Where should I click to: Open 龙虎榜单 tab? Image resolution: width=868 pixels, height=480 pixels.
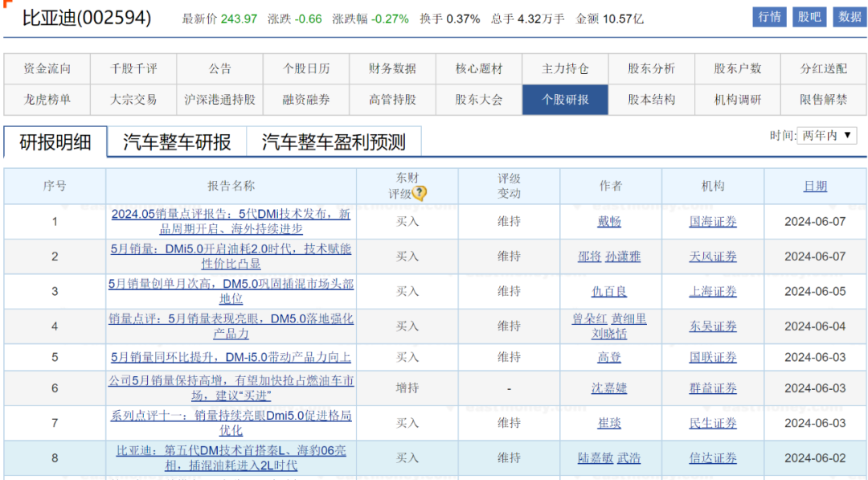47,100
